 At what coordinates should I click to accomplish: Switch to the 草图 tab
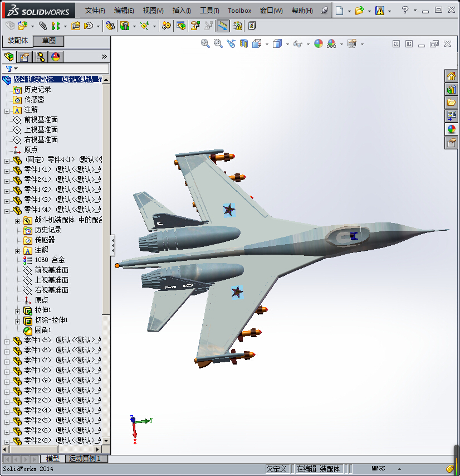(48, 41)
